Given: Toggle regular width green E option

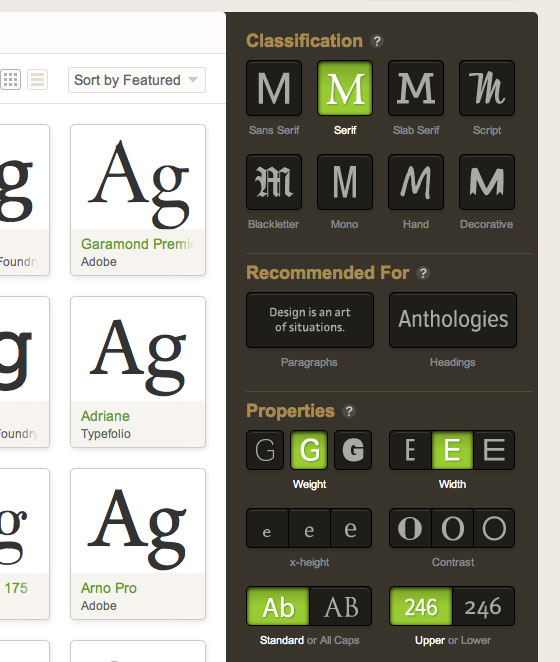Looking at the screenshot, I should [x=452, y=450].
